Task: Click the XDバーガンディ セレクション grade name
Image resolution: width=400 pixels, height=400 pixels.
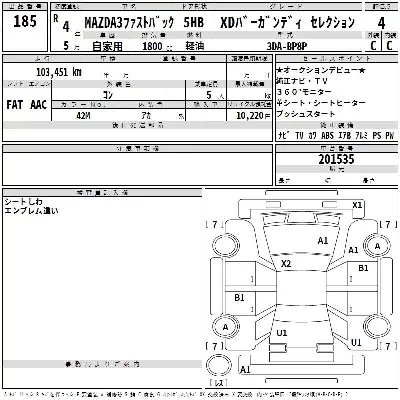Action: (x=287, y=23)
